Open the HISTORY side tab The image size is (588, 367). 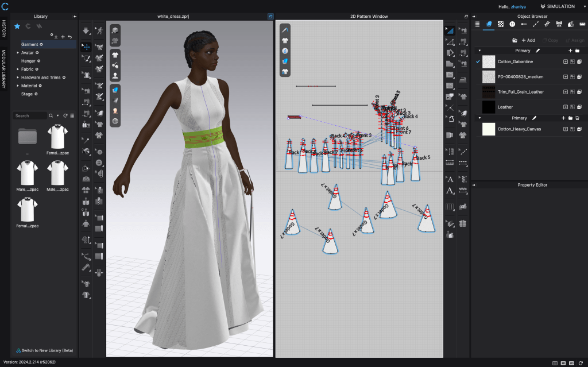point(4,29)
